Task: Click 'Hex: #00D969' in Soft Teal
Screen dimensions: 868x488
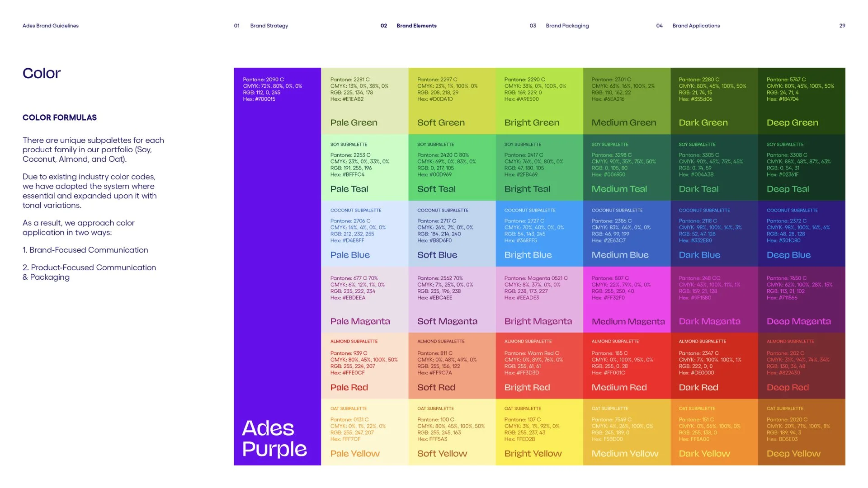Action: click(434, 174)
